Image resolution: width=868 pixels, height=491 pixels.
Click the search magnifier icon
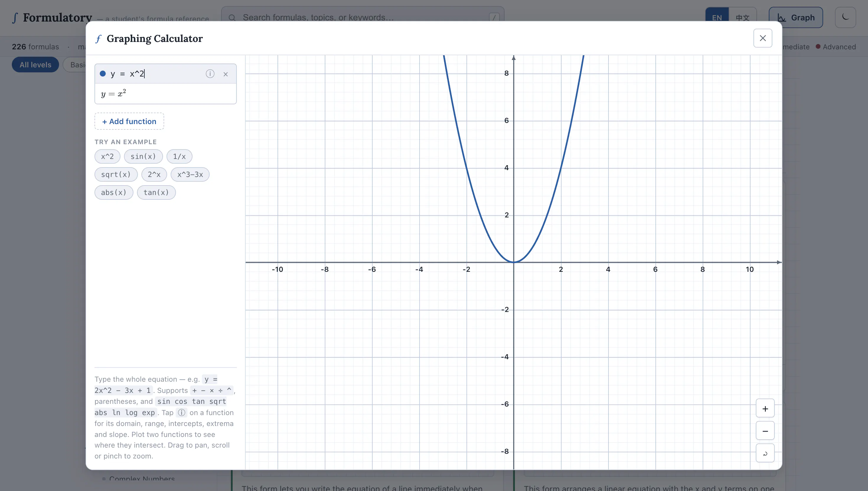(232, 17)
